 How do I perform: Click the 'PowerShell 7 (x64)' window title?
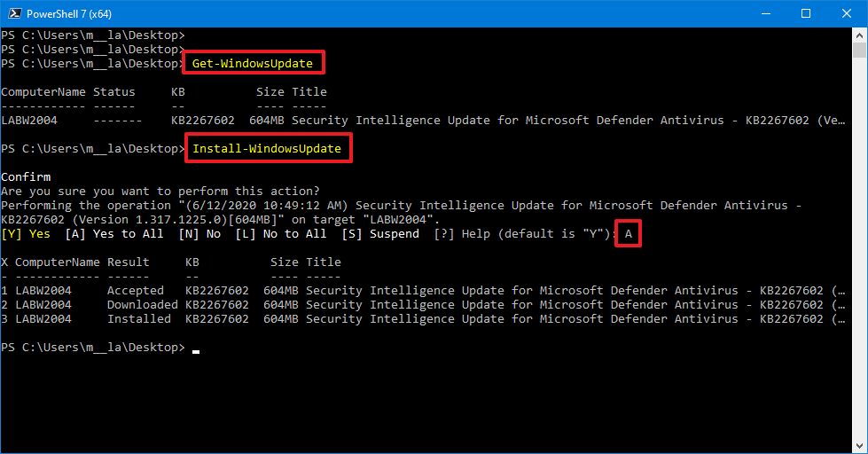[68, 13]
